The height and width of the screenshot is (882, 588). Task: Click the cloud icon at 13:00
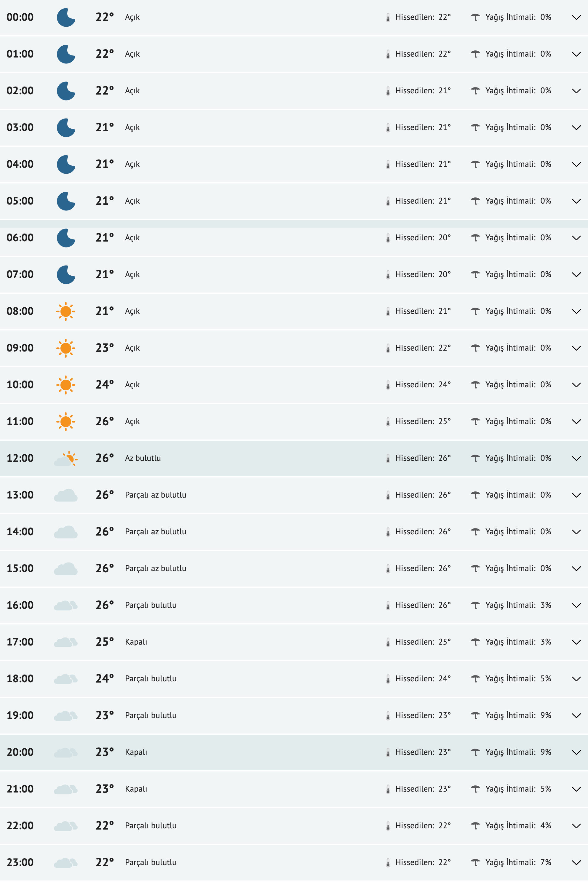[x=66, y=495]
